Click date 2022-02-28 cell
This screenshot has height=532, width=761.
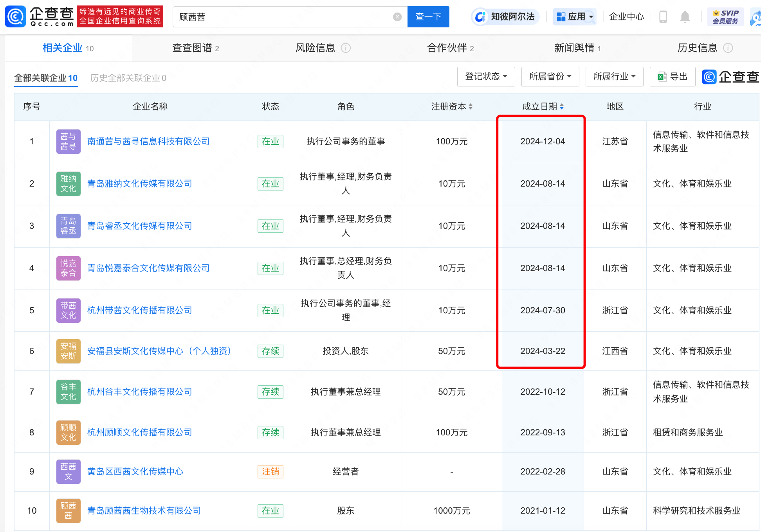point(543,472)
